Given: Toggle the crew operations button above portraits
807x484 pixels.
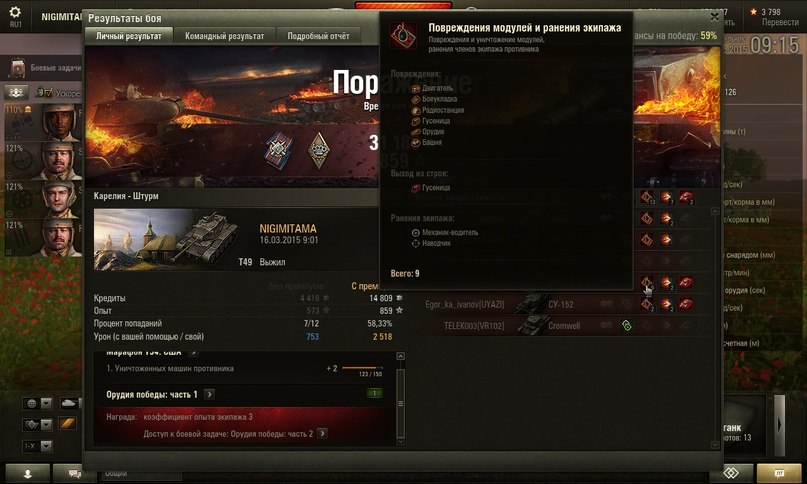Looking at the screenshot, I should 16,92.
